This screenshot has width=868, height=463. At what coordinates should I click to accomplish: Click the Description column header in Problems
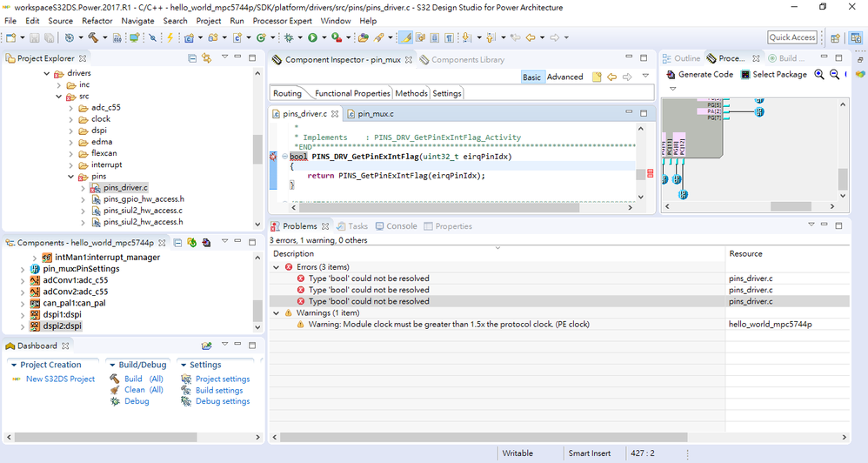tap(497, 253)
